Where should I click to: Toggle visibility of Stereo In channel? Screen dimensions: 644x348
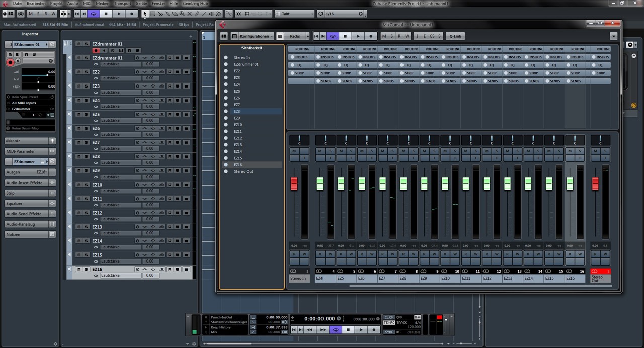[x=226, y=58]
